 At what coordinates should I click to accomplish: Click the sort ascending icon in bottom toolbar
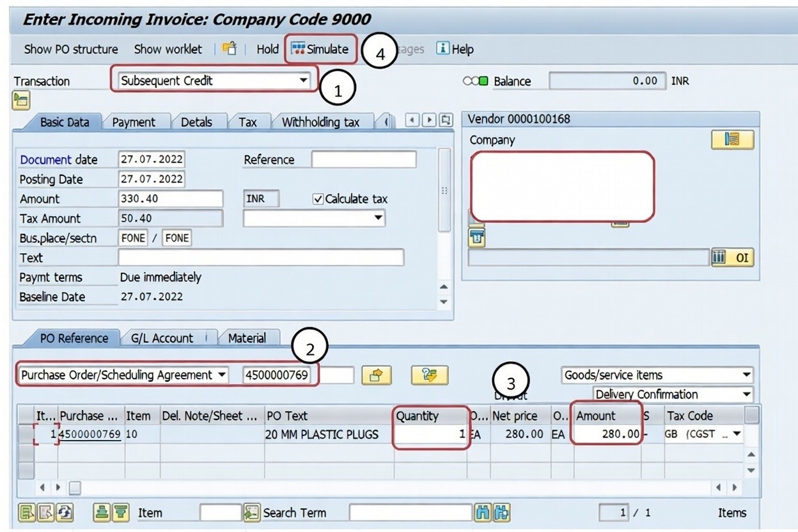point(102,512)
